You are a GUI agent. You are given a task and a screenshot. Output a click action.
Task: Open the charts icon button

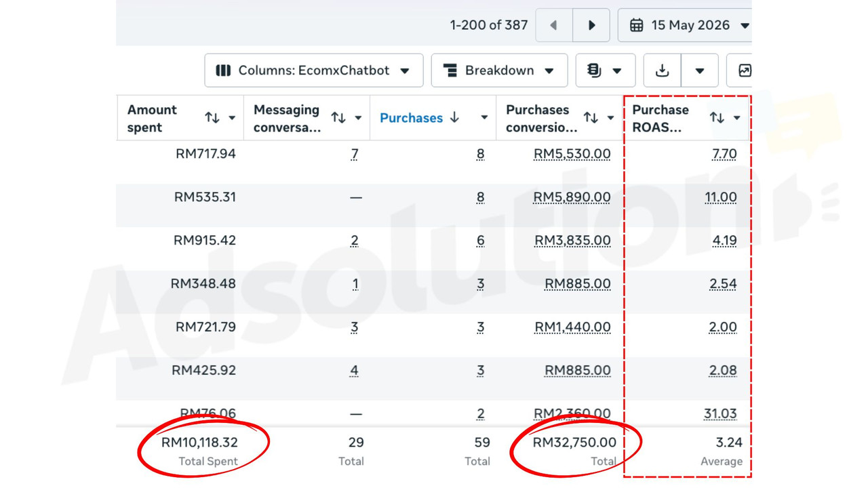pos(744,70)
